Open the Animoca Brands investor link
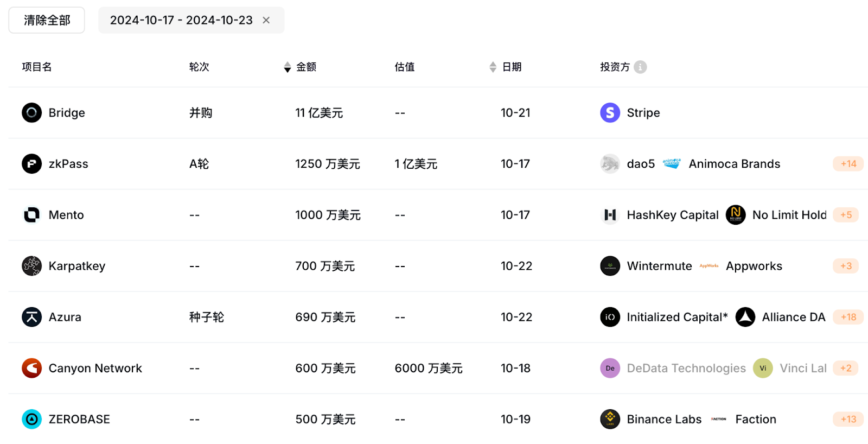The height and width of the screenshot is (444, 868). [x=735, y=164]
